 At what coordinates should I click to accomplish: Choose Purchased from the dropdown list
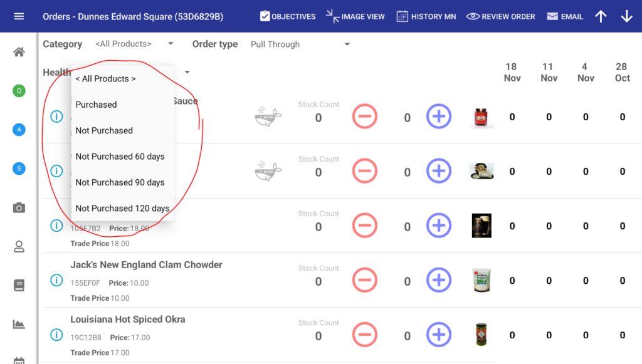tap(96, 105)
